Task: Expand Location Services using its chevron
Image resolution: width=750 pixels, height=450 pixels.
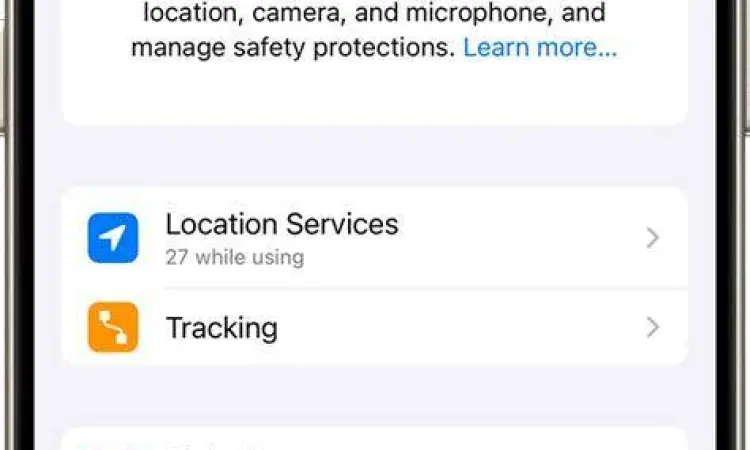Action: (652, 238)
